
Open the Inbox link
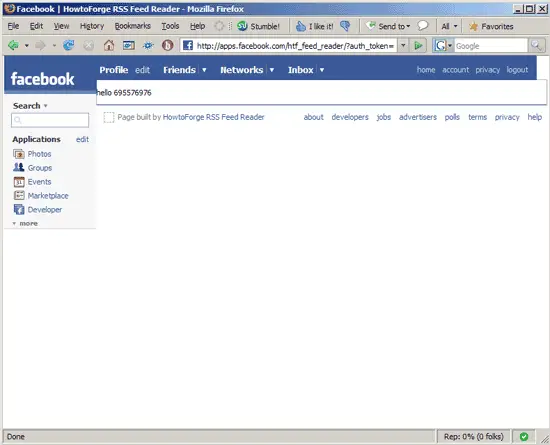point(301,70)
